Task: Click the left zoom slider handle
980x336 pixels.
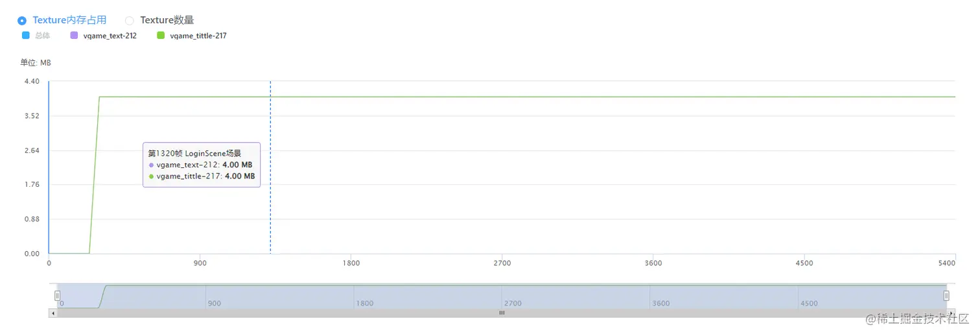Action: 57,296
